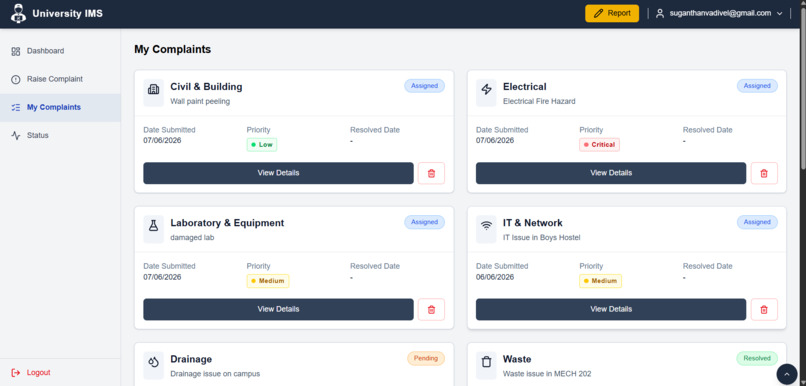This screenshot has width=806, height=386.
Task: Click Medium priority on IT & Network card
Action: [x=600, y=281]
